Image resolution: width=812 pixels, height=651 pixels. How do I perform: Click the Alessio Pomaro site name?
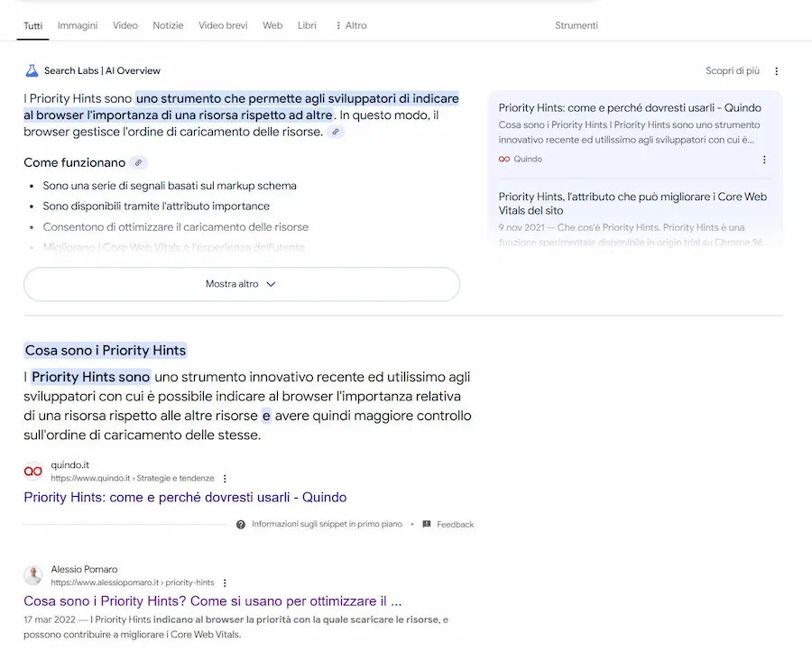[84, 569]
